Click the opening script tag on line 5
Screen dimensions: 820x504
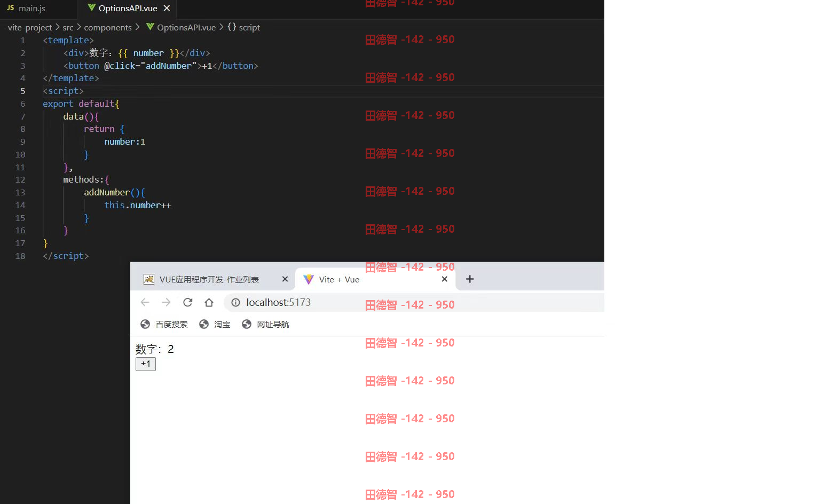tap(63, 91)
